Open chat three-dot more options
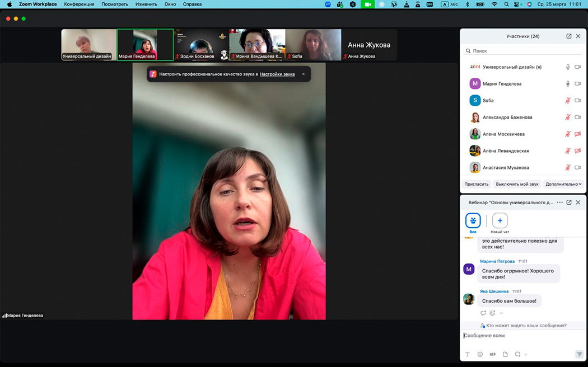The width and height of the screenshot is (588, 367). point(559,203)
